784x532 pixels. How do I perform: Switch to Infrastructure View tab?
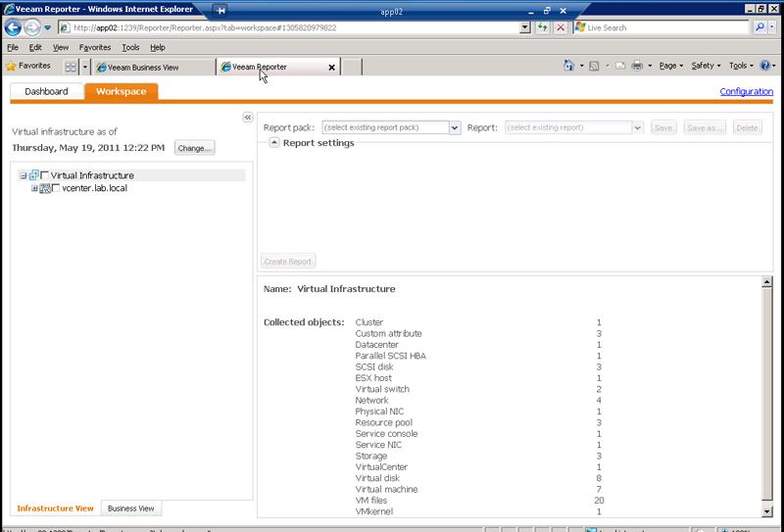tap(55, 508)
